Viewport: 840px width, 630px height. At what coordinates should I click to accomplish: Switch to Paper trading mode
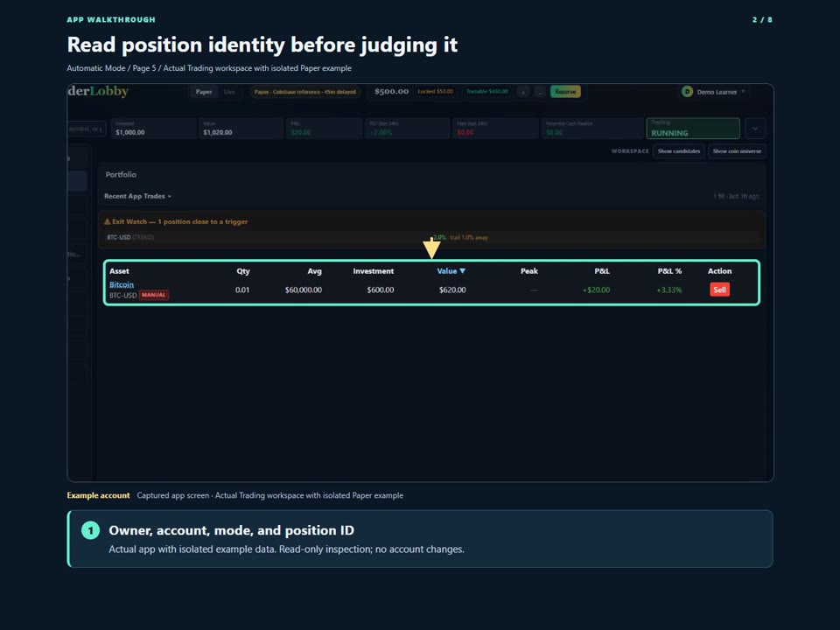(204, 92)
